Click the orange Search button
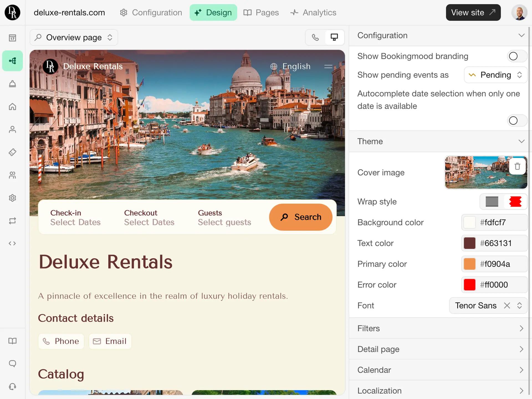 coord(301,217)
